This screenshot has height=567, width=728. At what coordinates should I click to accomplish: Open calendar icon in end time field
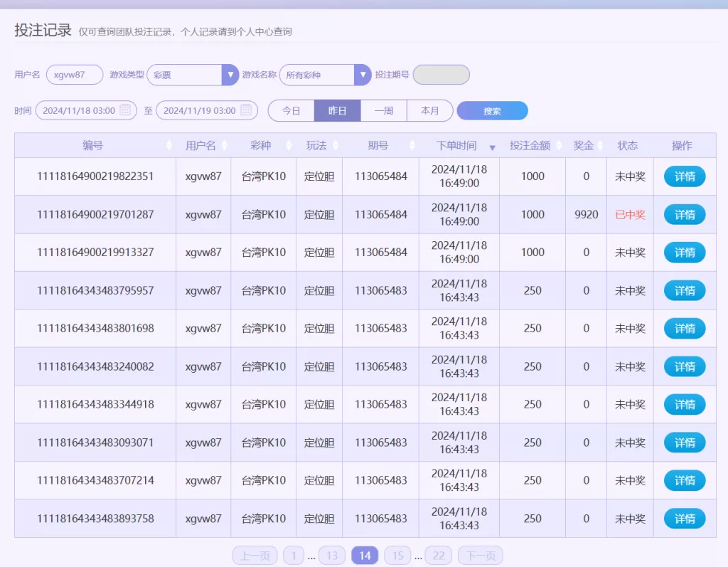pos(246,110)
